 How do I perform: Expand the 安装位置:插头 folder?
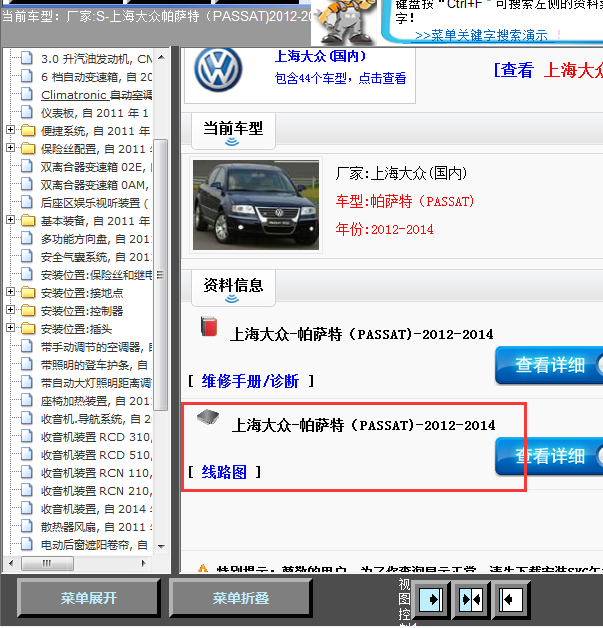pos(10,328)
